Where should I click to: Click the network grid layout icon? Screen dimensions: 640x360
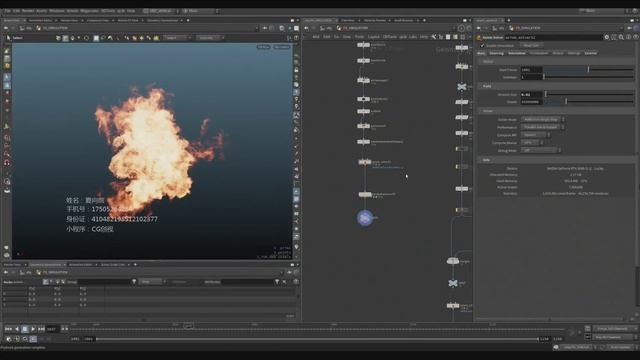[x=462, y=37]
